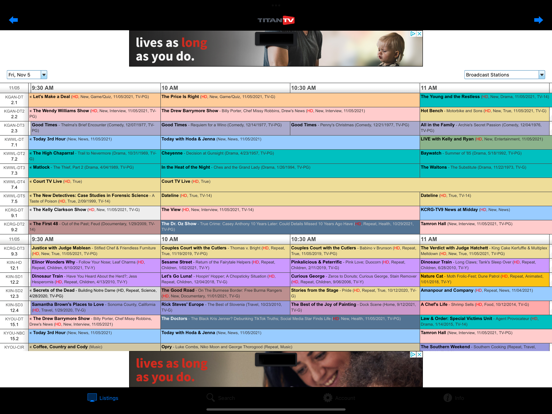Screen dimensions: 552x414
Task: Open the Cheyenne listing
Action: point(290,156)
